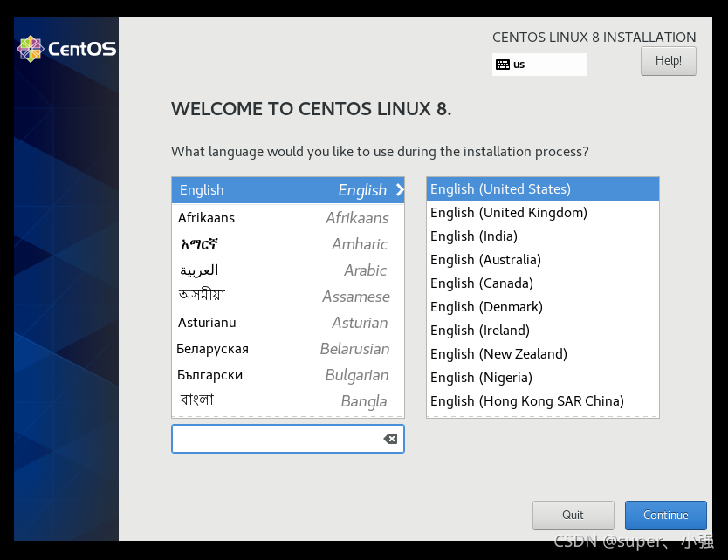The height and width of the screenshot is (560, 728).
Task: Select English (United Kingdom) locale
Action: pyautogui.click(x=543, y=213)
